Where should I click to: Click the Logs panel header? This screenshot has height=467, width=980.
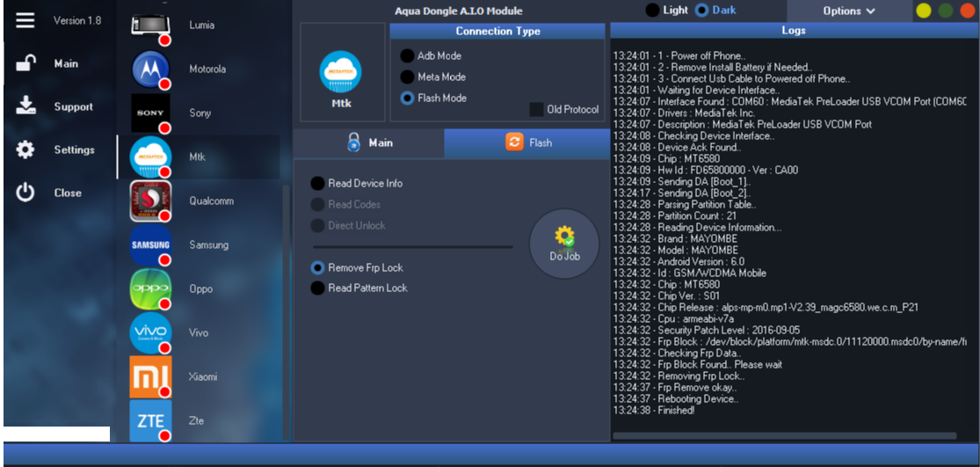(794, 30)
